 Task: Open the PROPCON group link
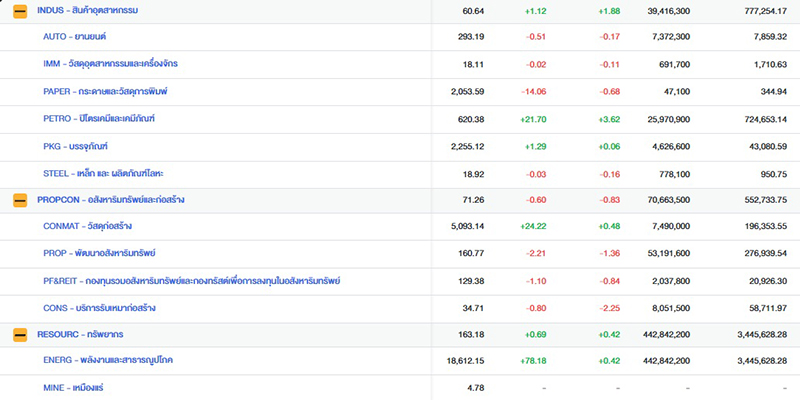[110, 200]
